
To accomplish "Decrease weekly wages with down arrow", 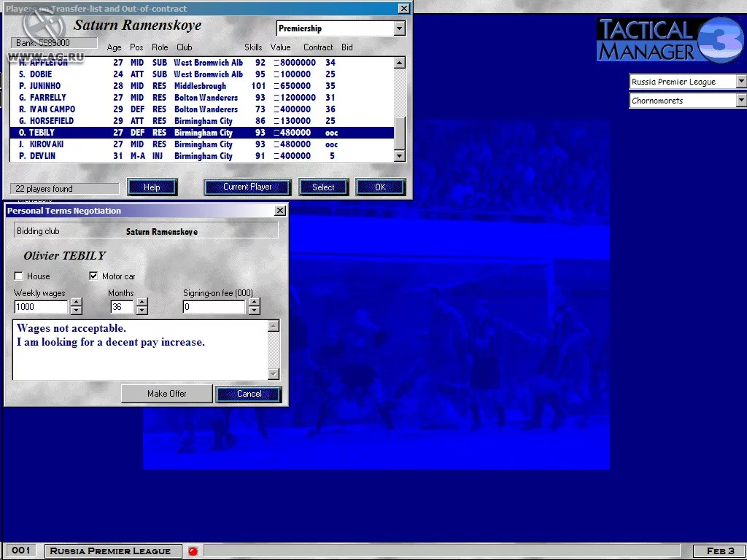I will 76,311.
